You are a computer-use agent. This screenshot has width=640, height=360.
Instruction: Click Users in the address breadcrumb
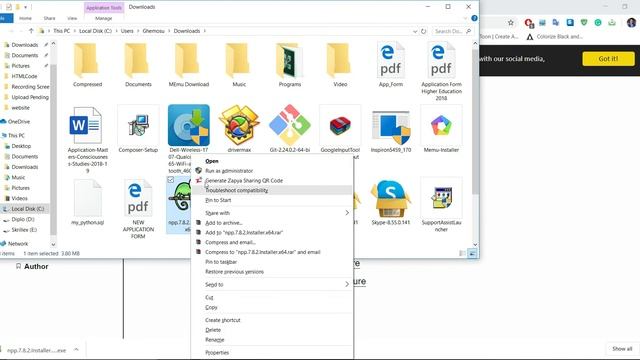(127, 31)
